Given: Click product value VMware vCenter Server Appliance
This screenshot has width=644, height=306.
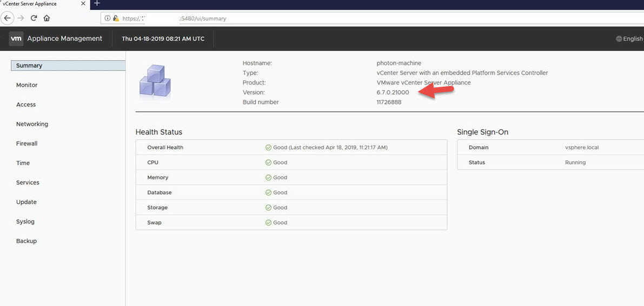Looking at the screenshot, I should click(x=423, y=83).
